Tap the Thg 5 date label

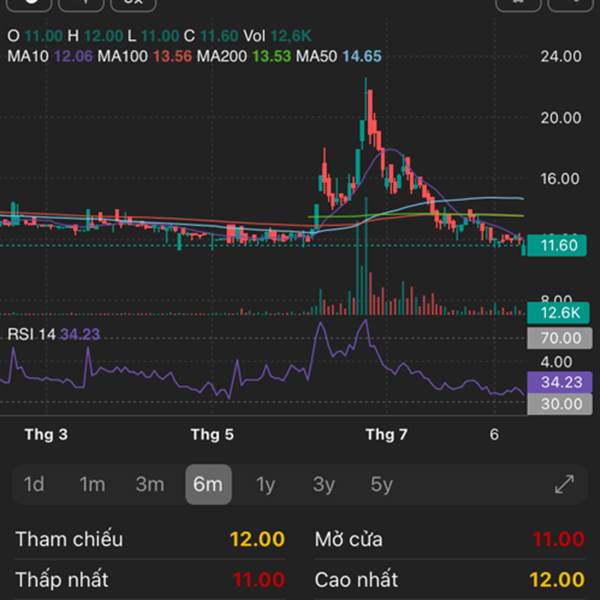click(x=212, y=435)
